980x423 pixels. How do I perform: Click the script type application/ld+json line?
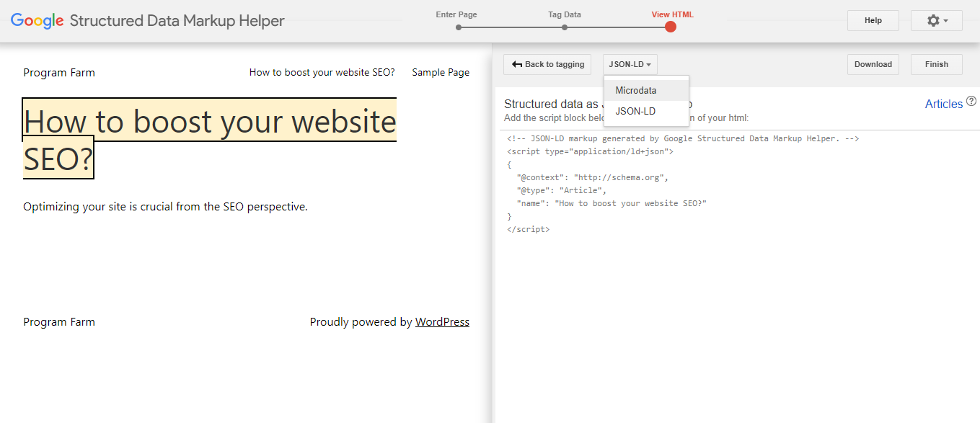(591, 151)
